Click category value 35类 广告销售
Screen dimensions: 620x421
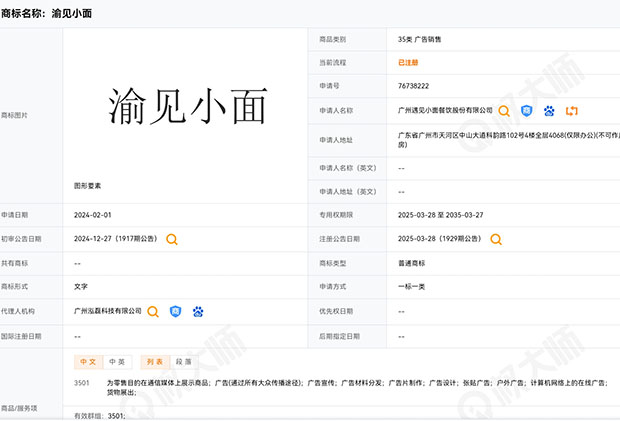tap(420, 39)
